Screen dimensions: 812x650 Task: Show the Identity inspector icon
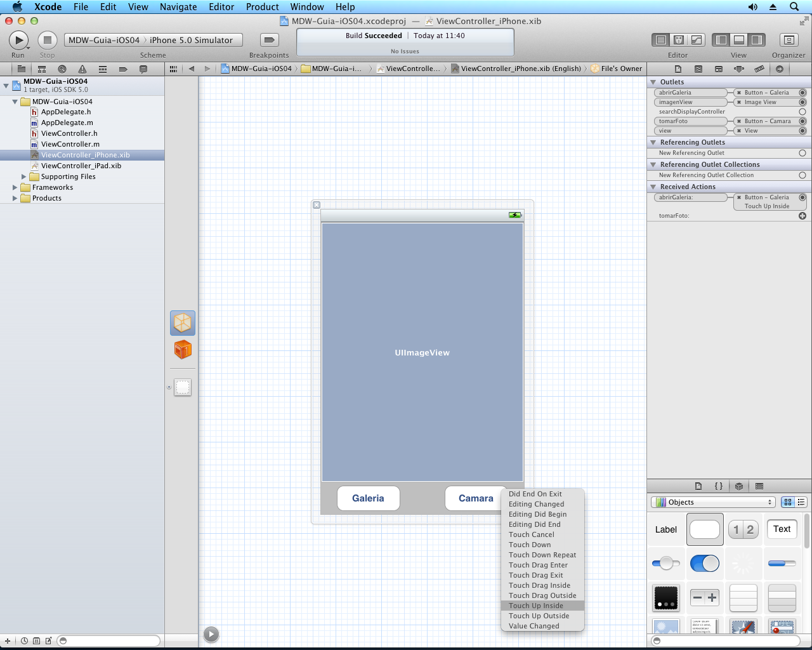[x=719, y=69]
